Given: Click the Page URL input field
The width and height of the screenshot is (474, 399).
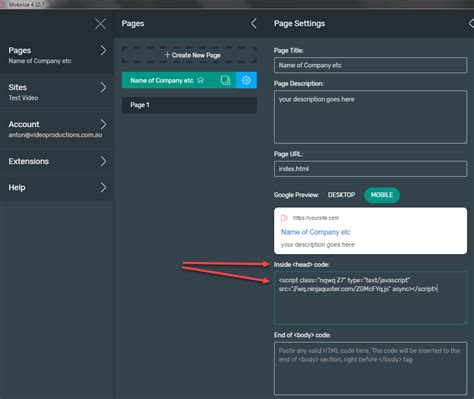Looking at the screenshot, I should 370,169.
